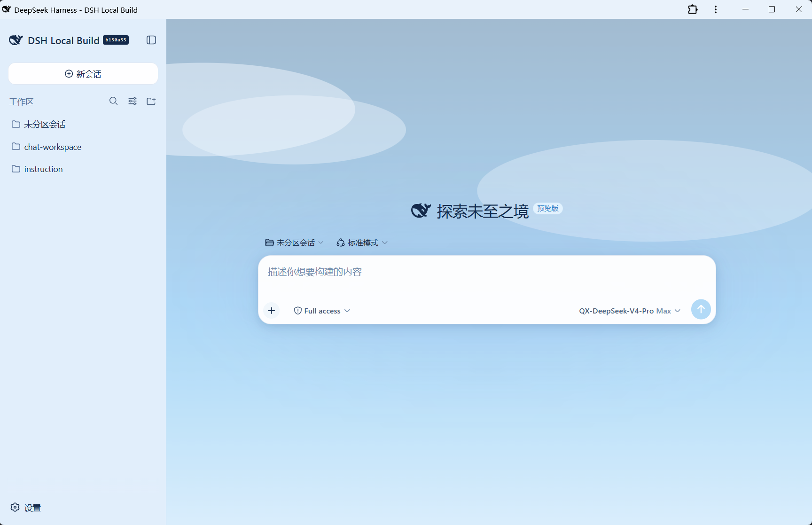Open the 未分区会话 folder in the sidebar
This screenshot has height=525, width=812.
point(83,124)
